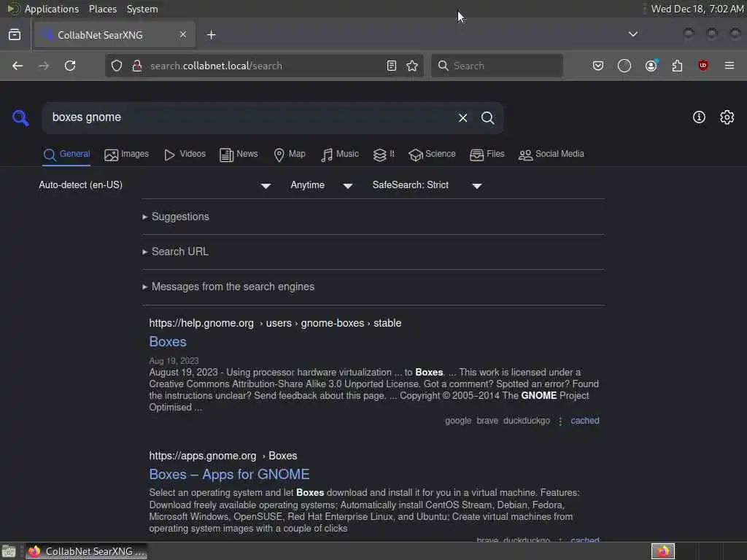Open cached version of help.gnome.org result
The width and height of the screenshot is (747, 560).
pyautogui.click(x=585, y=421)
